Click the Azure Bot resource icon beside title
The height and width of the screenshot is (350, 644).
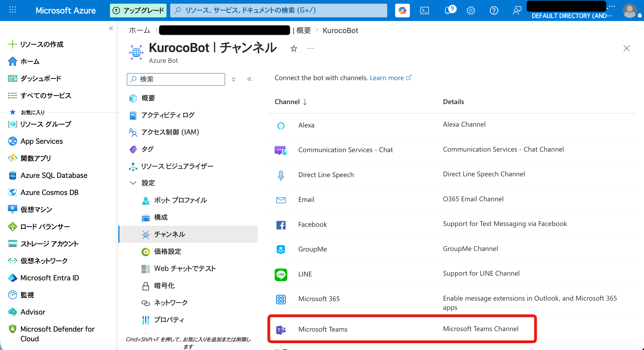(136, 53)
